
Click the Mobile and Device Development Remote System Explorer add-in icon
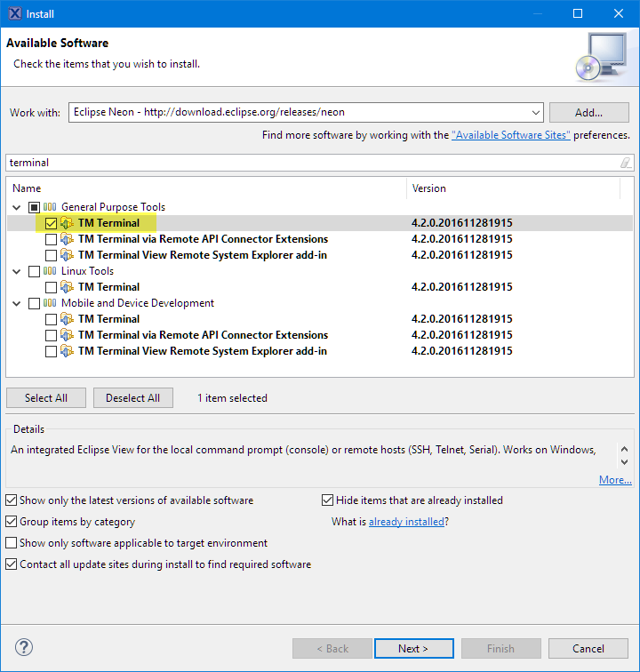[x=67, y=351]
